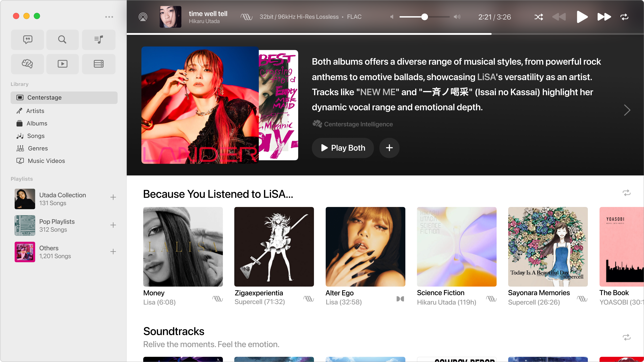Refresh the Because You Listened to LiSA recommendations
Screen dimensions: 644x362
[x=627, y=193]
